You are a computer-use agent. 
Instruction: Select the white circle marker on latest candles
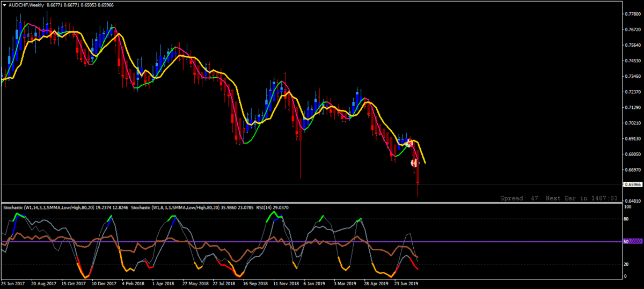coord(414,162)
